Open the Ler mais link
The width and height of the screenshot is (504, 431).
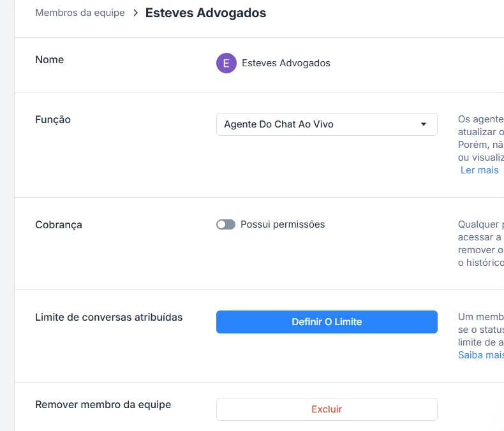[480, 170]
